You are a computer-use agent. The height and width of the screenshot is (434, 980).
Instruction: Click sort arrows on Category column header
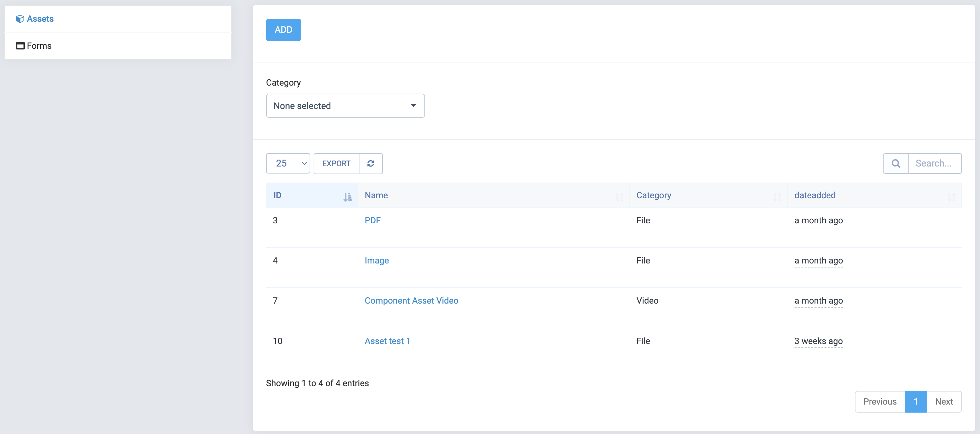tap(777, 197)
